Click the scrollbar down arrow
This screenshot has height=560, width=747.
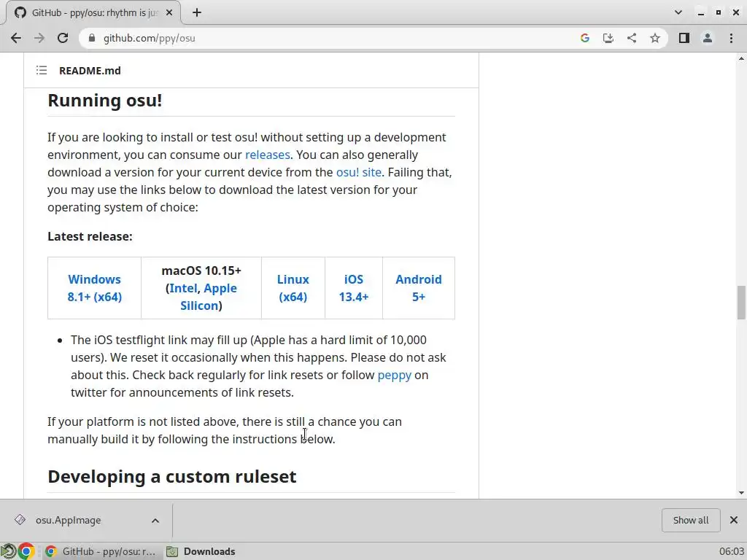[x=741, y=493]
